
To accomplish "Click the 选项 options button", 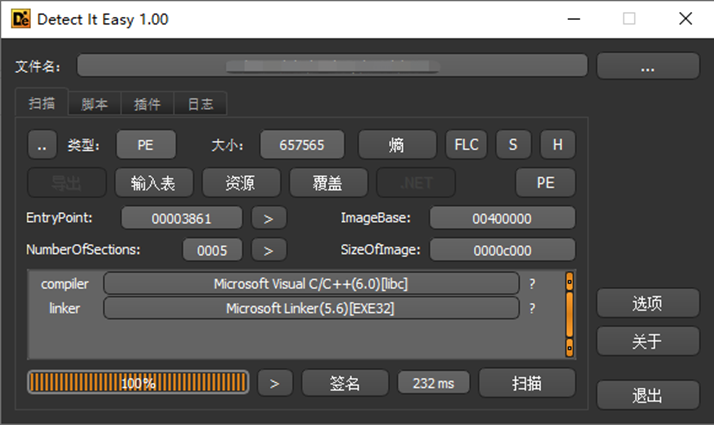I will pyautogui.click(x=647, y=303).
